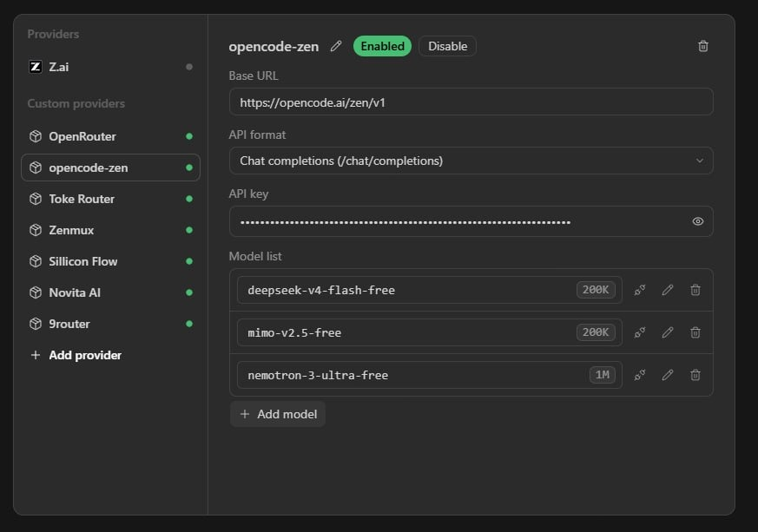The height and width of the screenshot is (532, 758).
Task: Click the Sillicon Flow cube icon
Action: 36,261
